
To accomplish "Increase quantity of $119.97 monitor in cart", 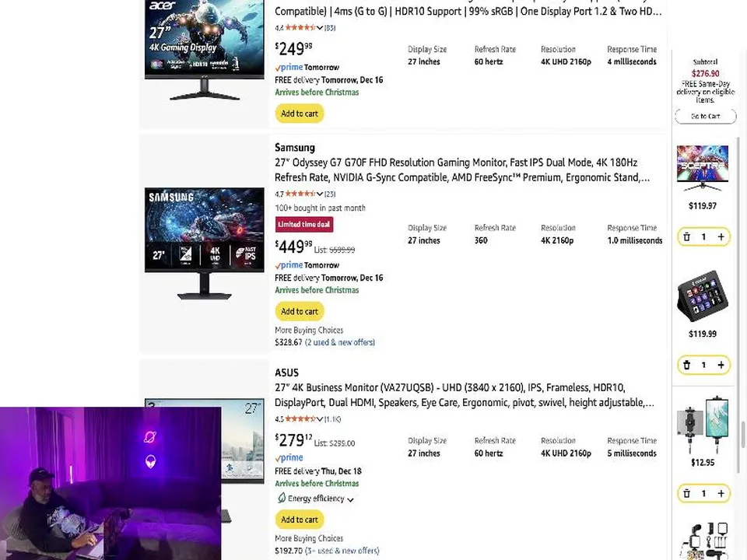I will [721, 237].
